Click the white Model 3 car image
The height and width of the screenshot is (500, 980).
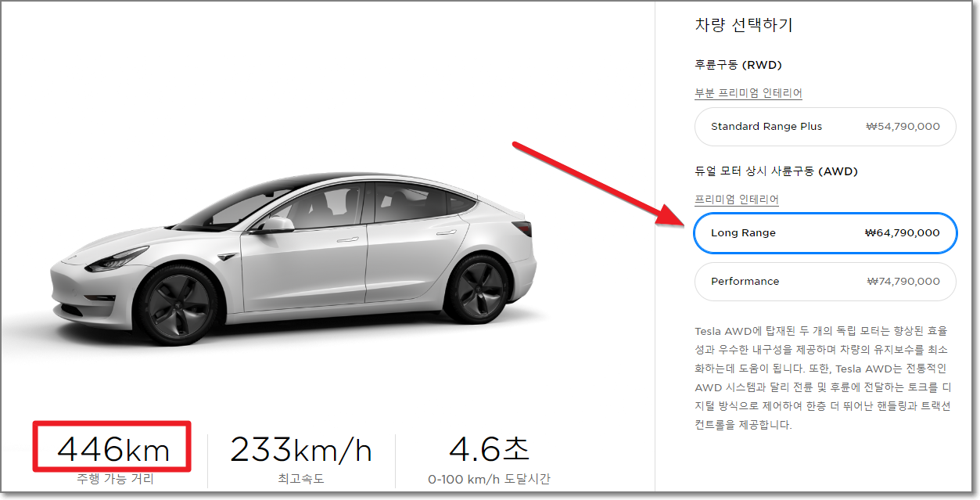coord(293,260)
